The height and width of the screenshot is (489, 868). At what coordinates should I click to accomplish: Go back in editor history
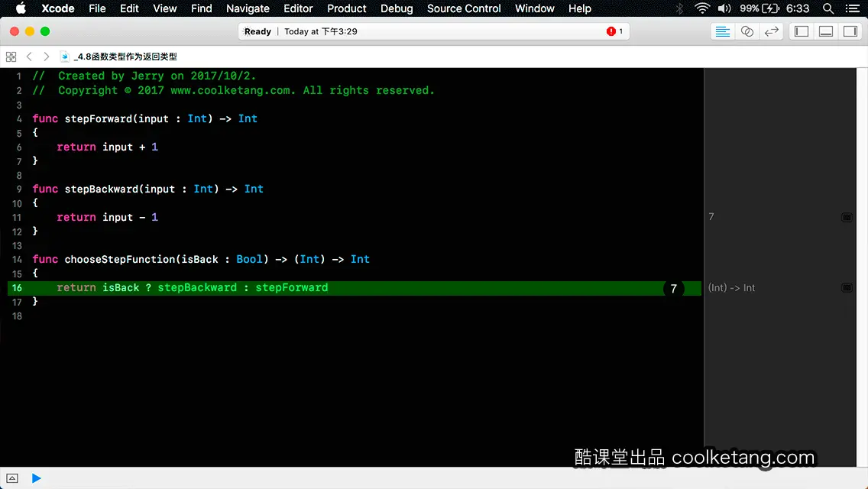(29, 57)
